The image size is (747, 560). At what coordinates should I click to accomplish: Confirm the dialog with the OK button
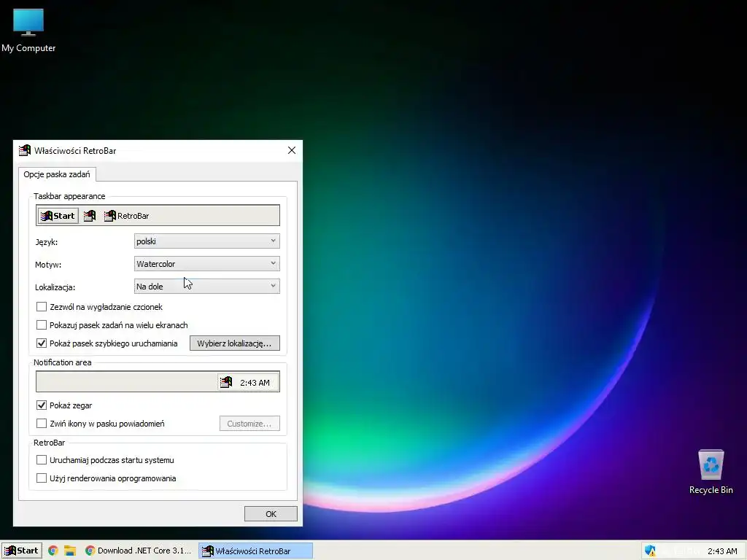click(x=271, y=514)
